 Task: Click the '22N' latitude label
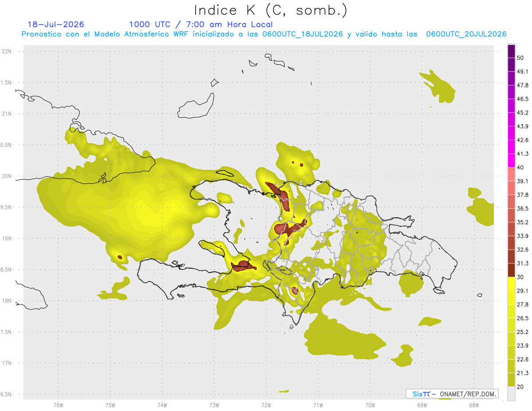tap(7, 51)
